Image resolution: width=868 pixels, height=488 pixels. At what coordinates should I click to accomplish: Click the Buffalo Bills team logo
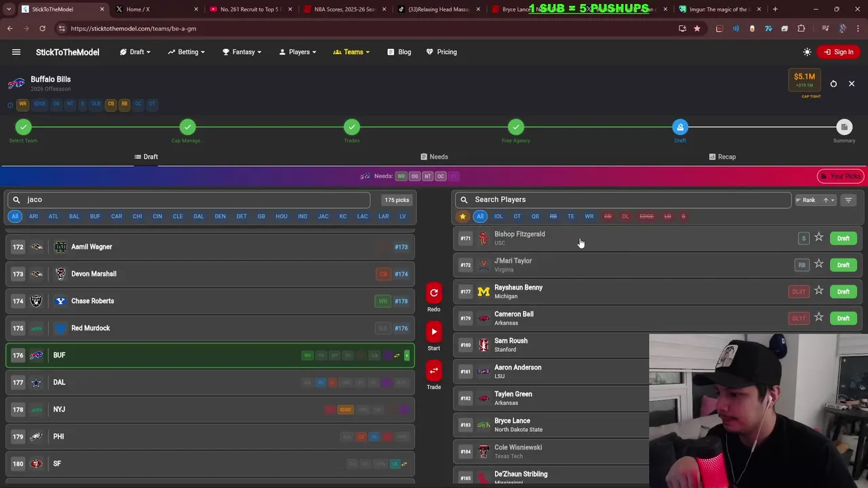click(x=16, y=84)
